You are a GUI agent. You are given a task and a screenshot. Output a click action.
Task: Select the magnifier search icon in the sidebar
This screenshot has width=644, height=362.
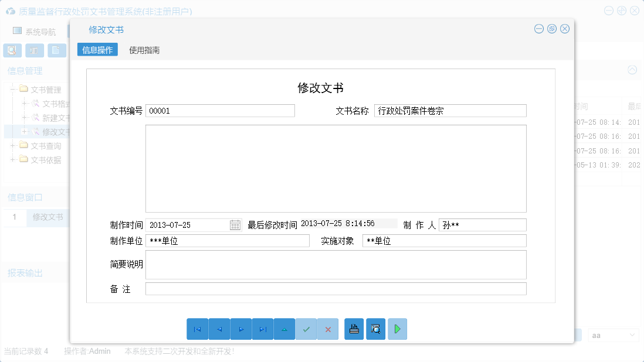[12, 50]
